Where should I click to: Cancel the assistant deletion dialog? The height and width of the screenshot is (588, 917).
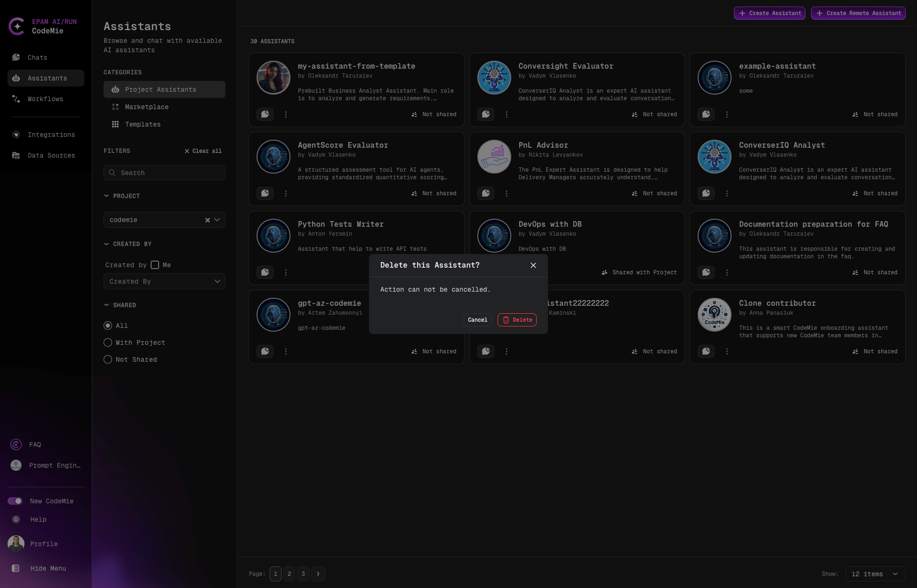click(x=477, y=320)
